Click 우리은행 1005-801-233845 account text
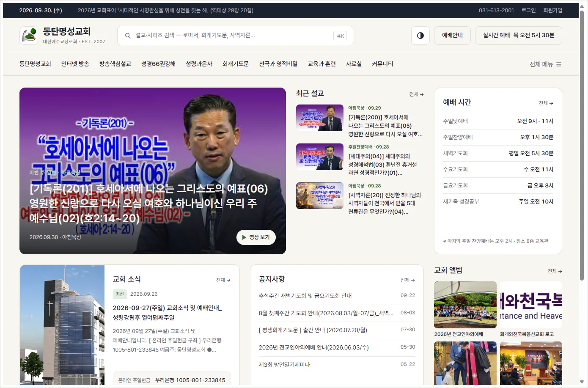 (x=190, y=380)
